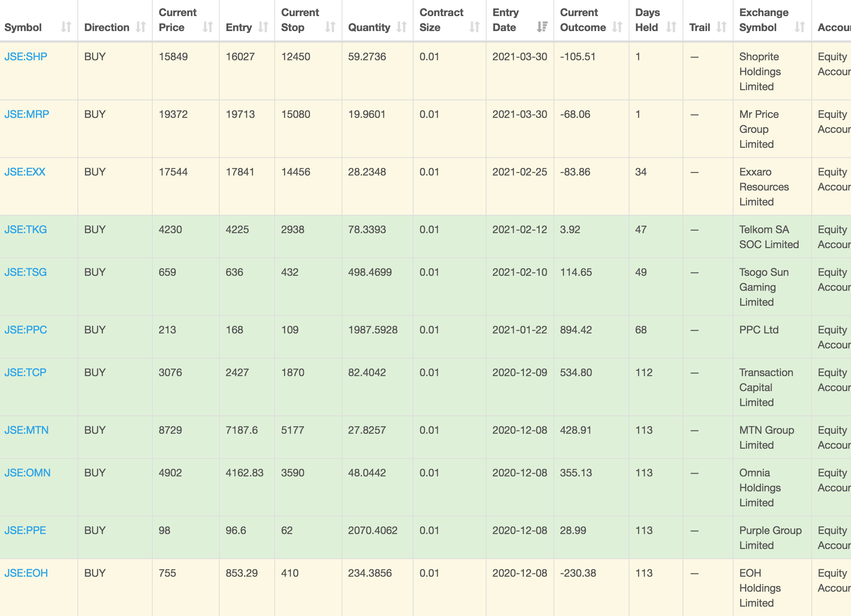Viewport: 851px width, 616px height.
Task: Click the 1987.5928 quantity cell
Action: pyautogui.click(x=378, y=337)
